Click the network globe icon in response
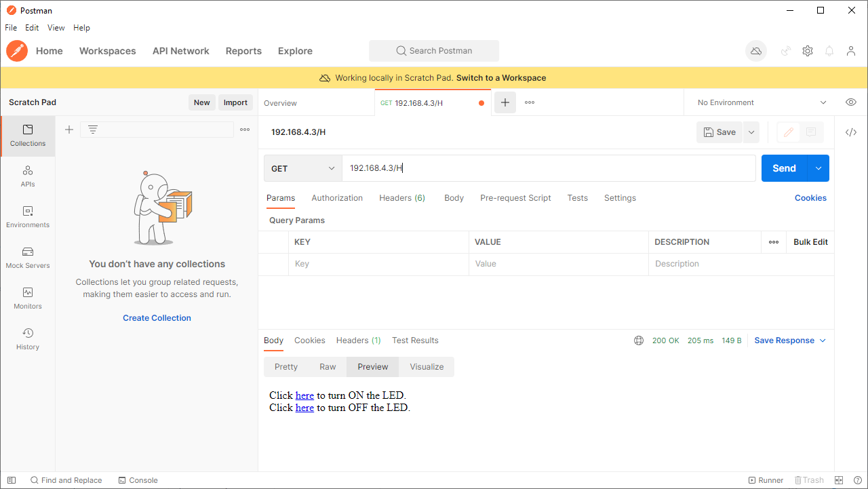 click(x=639, y=340)
